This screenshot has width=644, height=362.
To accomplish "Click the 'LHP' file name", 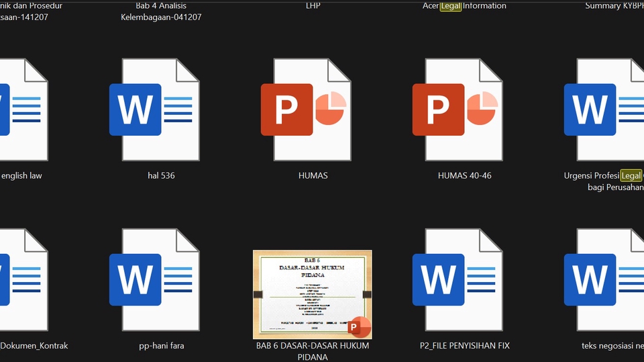I will 313,6.
